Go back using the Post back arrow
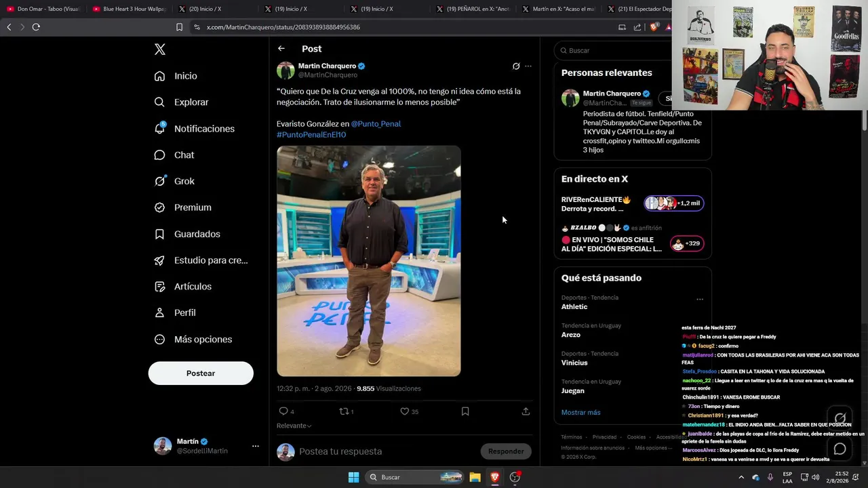 (281, 49)
